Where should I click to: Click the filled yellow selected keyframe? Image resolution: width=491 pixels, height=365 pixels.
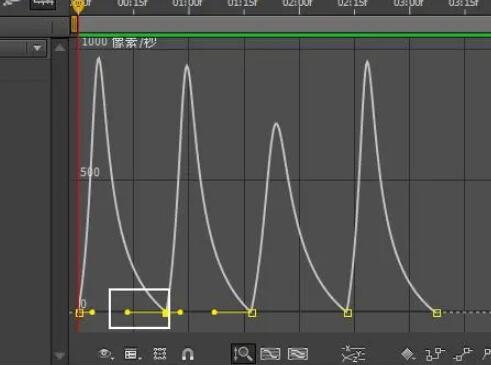pyautogui.click(x=166, y=313)
